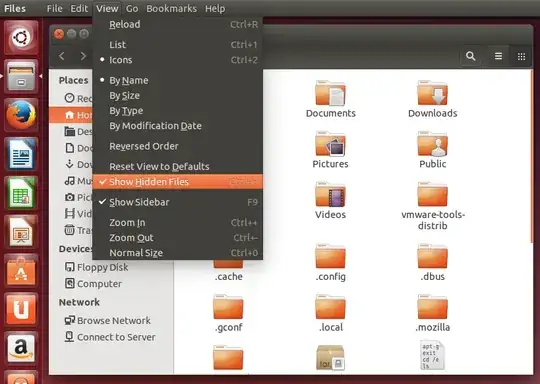The height and width of the screenshot is (384, 540).
Task: Click Browse Network in the sidebar
Action: [x=107, y=321]
